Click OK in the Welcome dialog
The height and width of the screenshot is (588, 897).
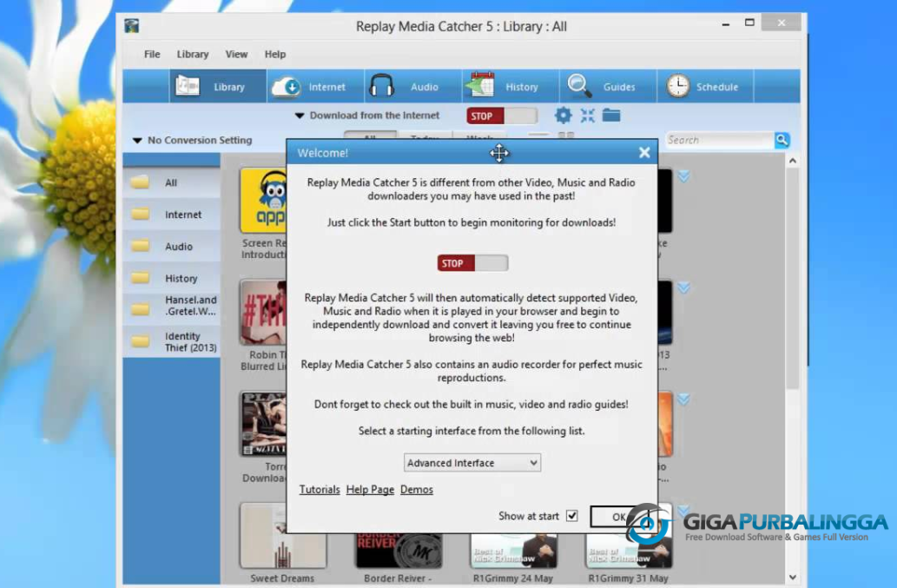pos(619,517)
